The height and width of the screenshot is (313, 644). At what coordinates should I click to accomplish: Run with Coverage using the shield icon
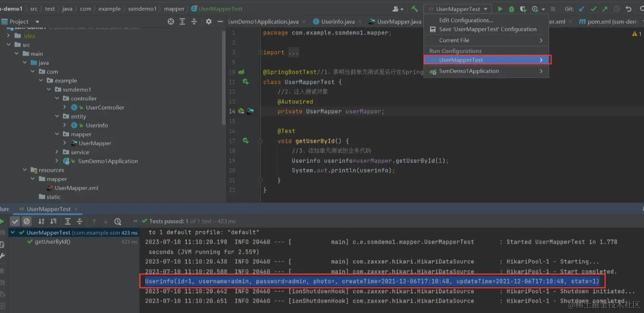click(x=523, y=9)
